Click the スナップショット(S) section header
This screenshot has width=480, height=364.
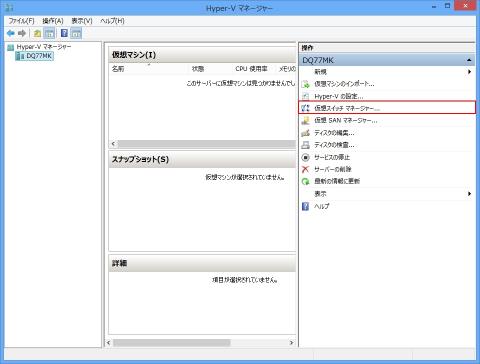tap(202, 159)
